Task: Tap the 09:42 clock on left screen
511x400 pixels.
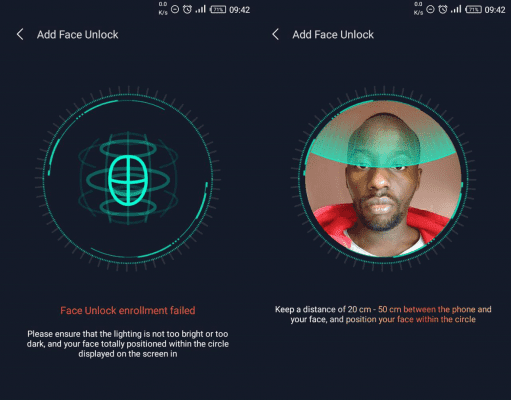Action: tap(240, 10)
